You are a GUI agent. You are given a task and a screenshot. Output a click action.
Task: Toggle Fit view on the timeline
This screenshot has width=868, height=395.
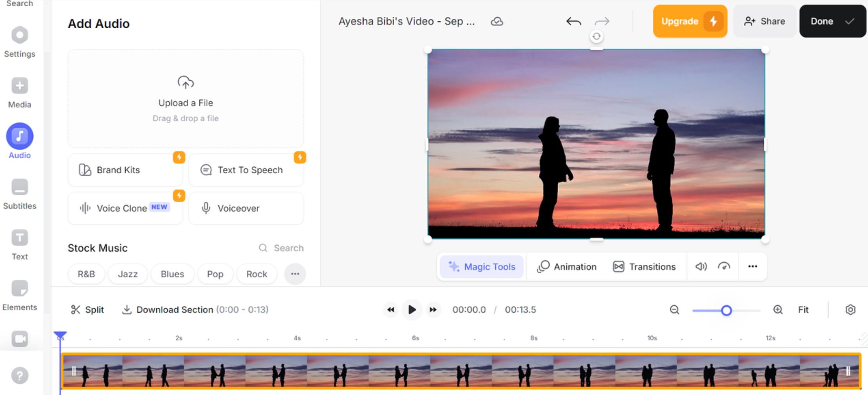(803, 309)
